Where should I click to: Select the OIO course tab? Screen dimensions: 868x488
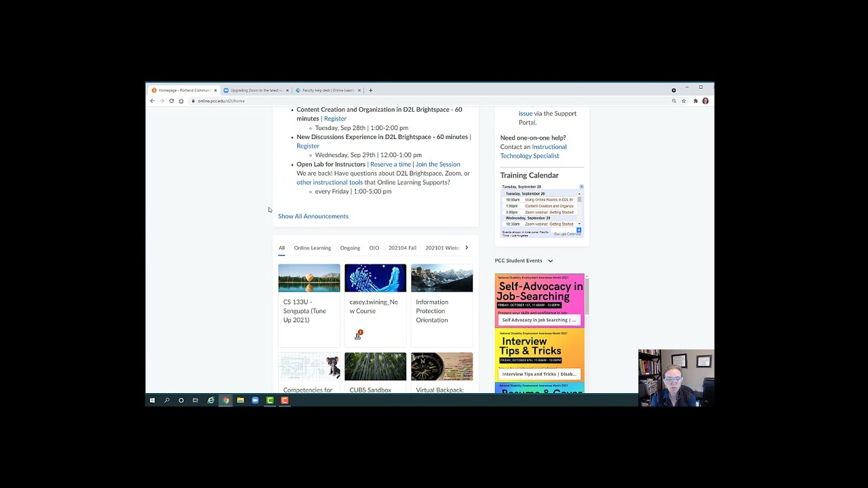pos(374,248)
